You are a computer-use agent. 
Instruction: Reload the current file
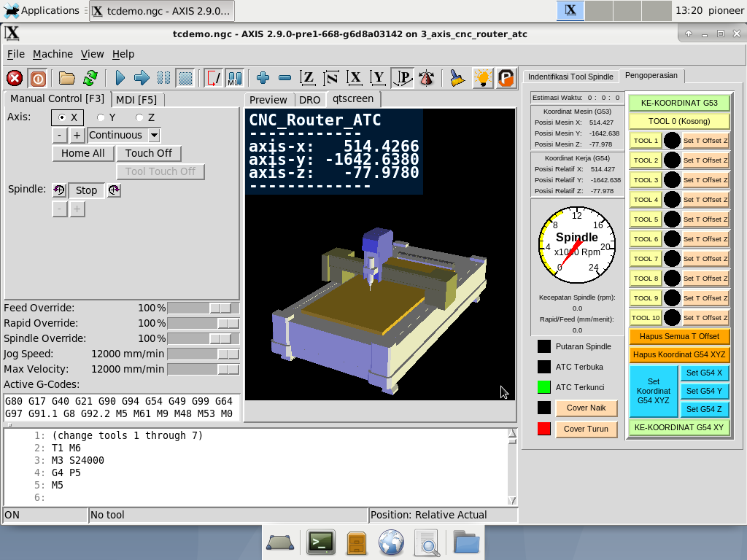[x=90, y=78]
